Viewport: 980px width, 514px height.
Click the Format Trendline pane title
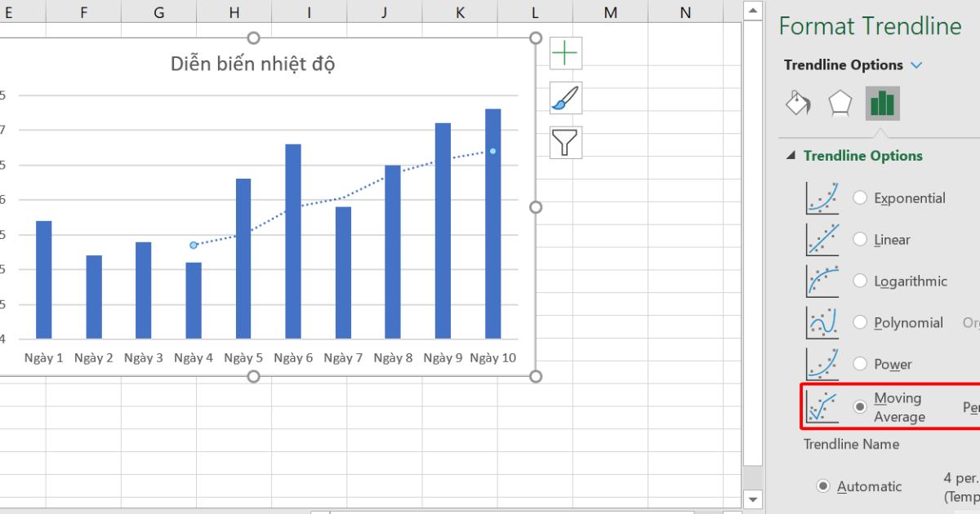tap(871, 26)
